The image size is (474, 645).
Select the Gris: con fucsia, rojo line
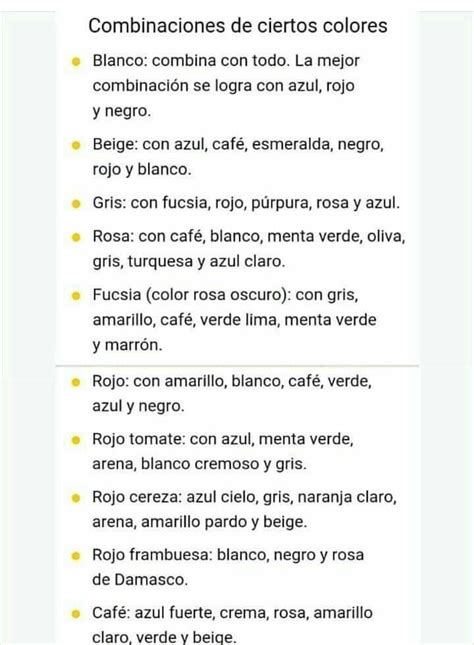coord(246,203)
